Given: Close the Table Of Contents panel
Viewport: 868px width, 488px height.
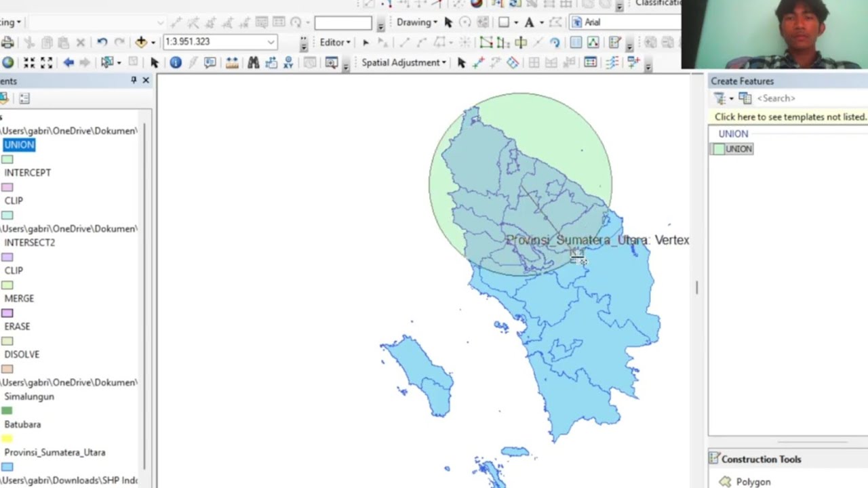Looking at the screenshot, I should pyautogui.click(x=145, y=80).
